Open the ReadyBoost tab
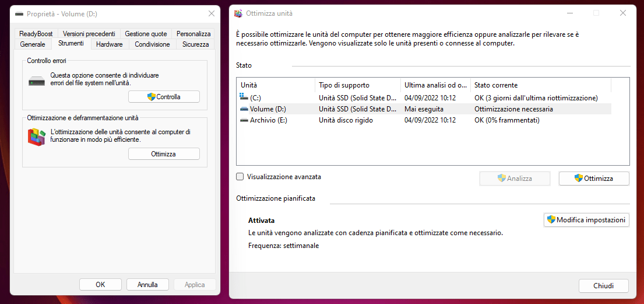The height and width of the screenshot is (304, 644). click(x=36, y=34)
